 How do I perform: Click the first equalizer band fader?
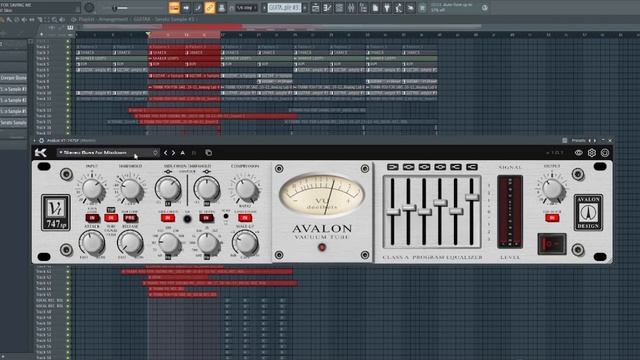tap(393, 212)
